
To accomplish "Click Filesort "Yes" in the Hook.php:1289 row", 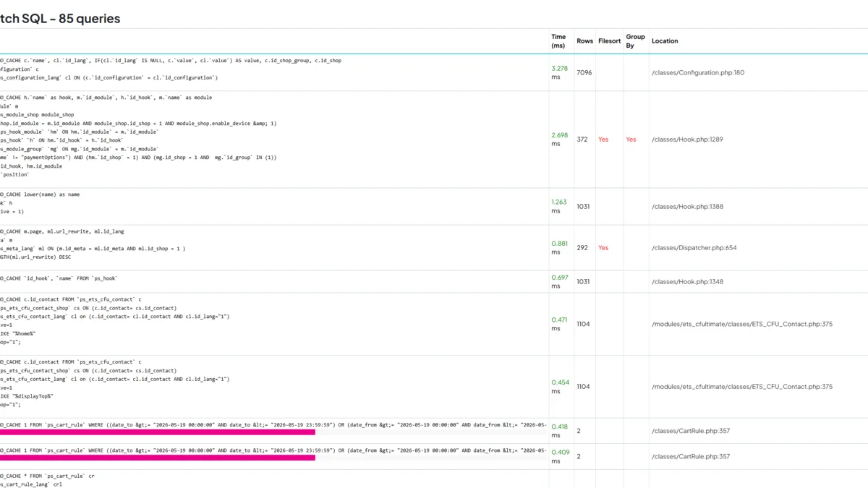I will [603, 140].
